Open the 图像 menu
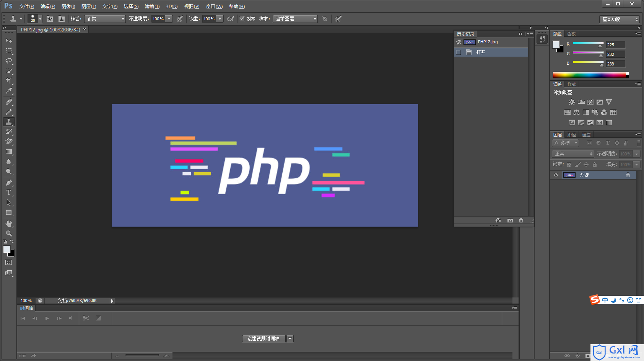This screenshot has width=644, height=361. pos(68,7)
